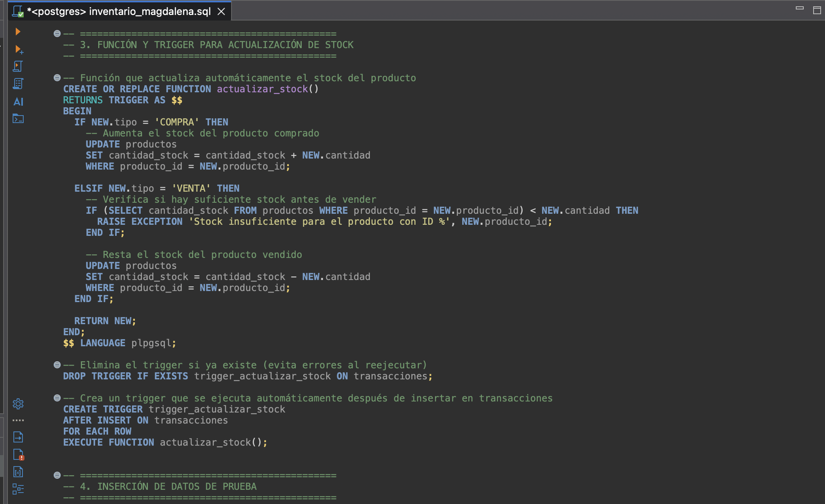Click 'Verifica si hay suficiente stock' comment
The image size is (825, 504).
point(231,200)
